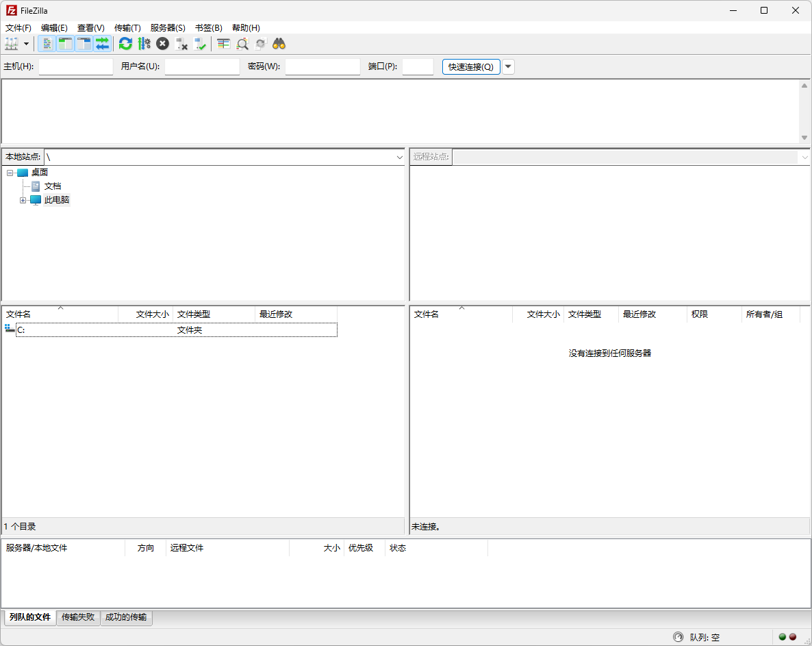Open the Site Manager

point(12,43)
